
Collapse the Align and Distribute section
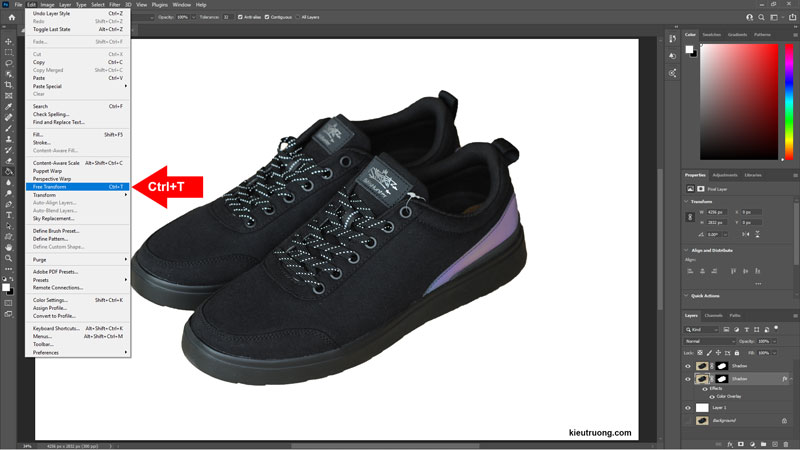(x=686, y=251)
